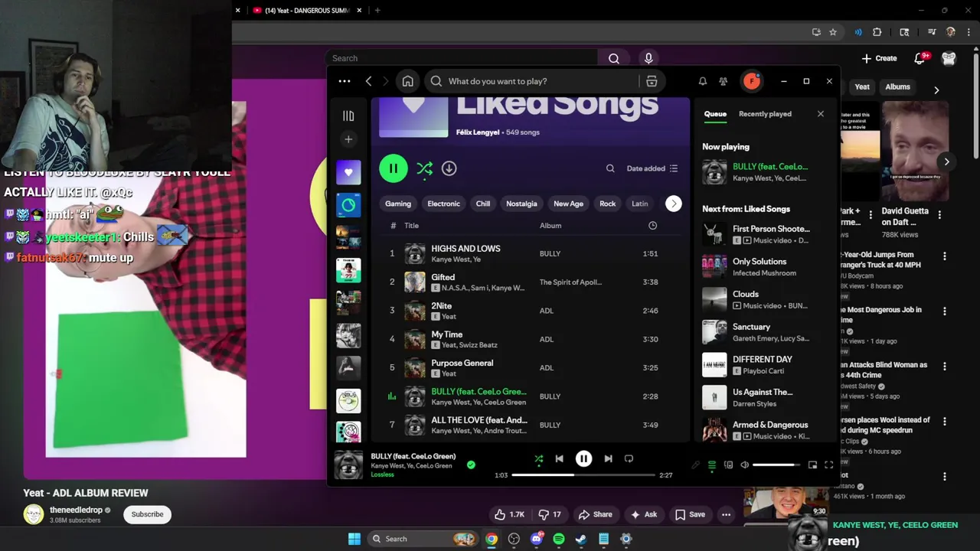Open Spotify friend activity icon
The width and height of the screenshot is (980, 551).
[x=723, y=81]
